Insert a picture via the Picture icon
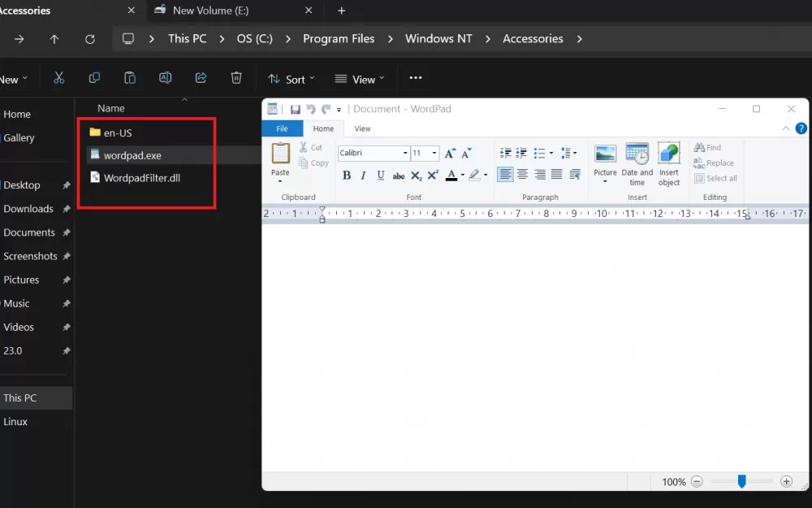Image resolution: width=812 pixels, height=508 pixels. [x=605, y=154]
